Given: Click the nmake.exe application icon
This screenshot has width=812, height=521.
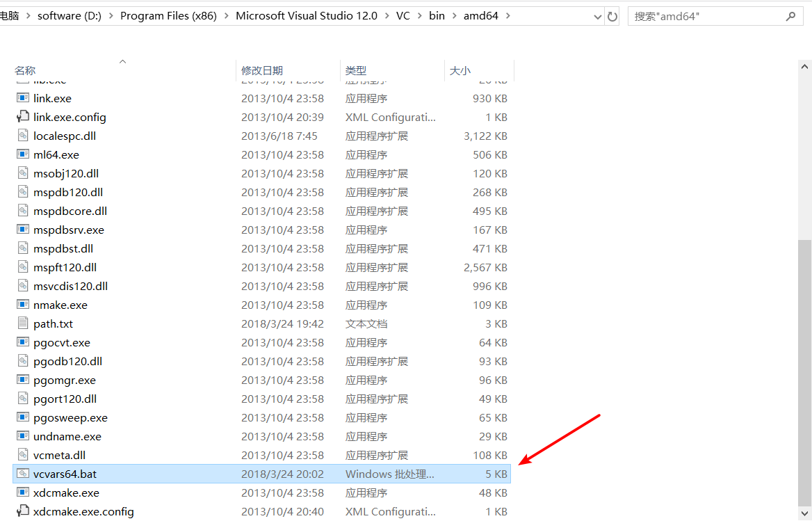Looking at the screenshot, I should (x=23, y=305).
